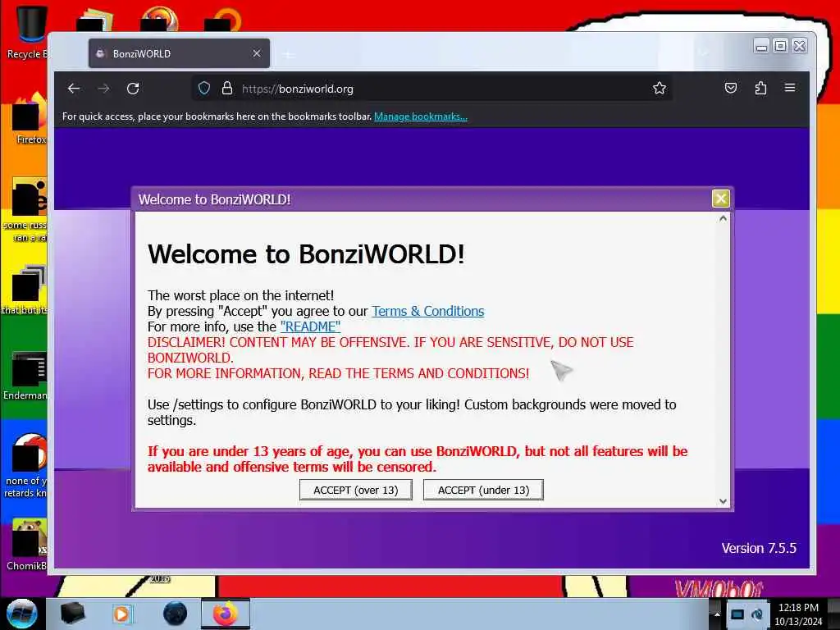
Task: Close the Welcome to BonziWORLD dialog
Action: click(720, 199)
